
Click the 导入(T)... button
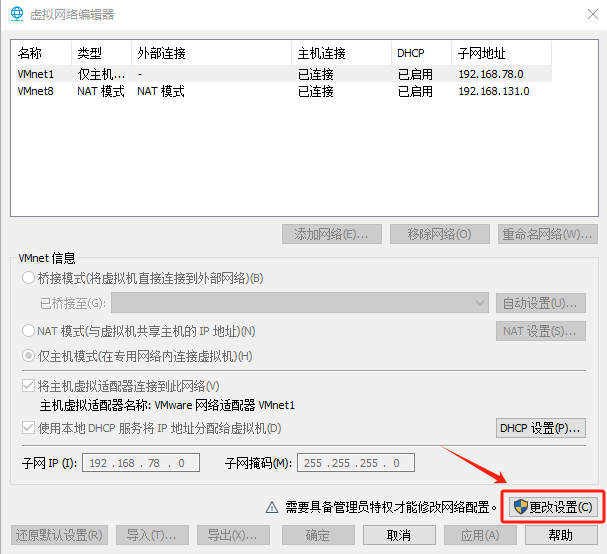(x=153, y=535)
